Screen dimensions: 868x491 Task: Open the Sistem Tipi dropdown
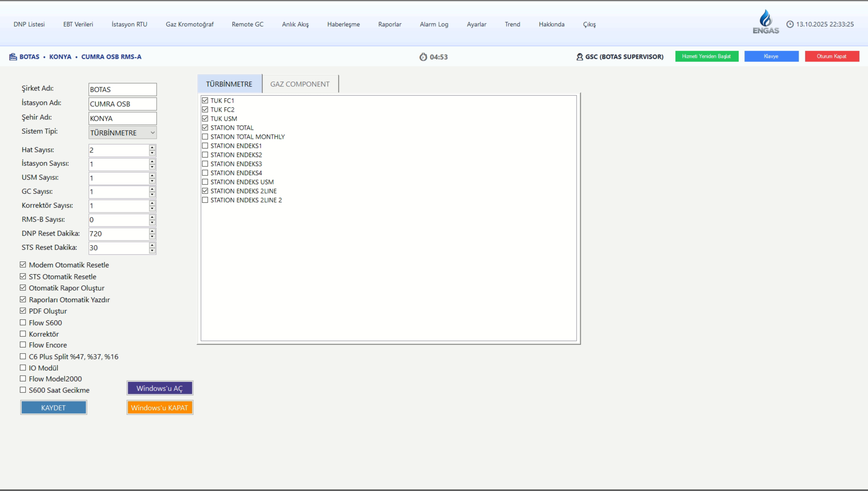click(152, 132)
